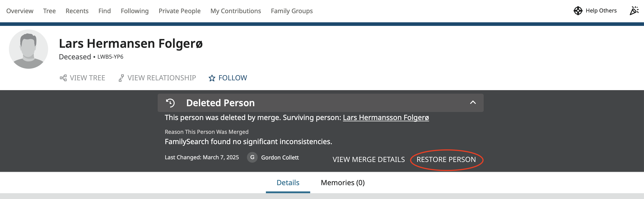Click the Follow star icon
Screen dimensions: 644x199
pyautogui.click(x=212, y=78)
